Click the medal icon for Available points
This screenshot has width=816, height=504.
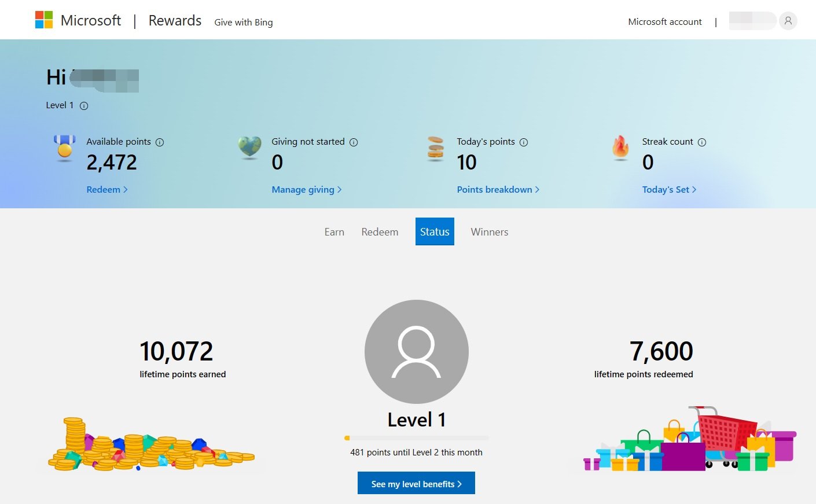pos(65,148)
